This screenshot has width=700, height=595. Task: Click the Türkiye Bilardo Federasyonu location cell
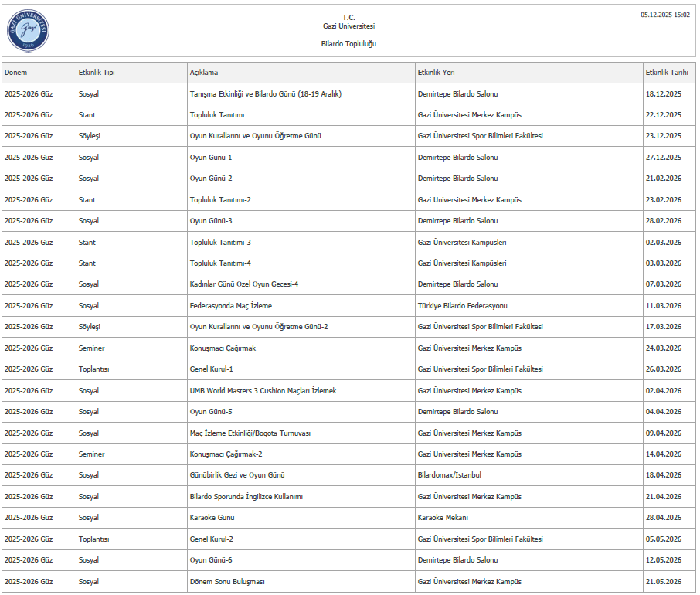coord(462,306)
